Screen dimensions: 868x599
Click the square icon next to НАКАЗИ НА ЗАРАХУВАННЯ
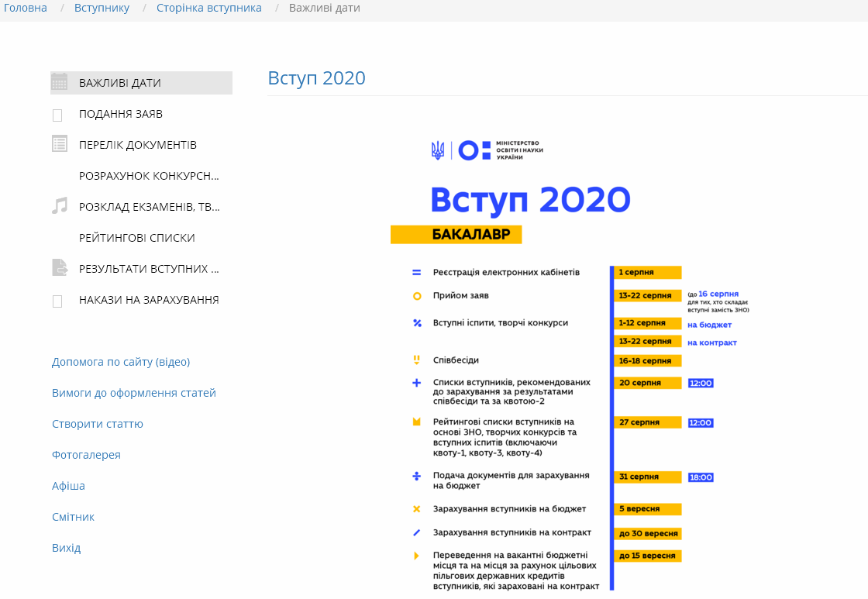pos(57,301)
